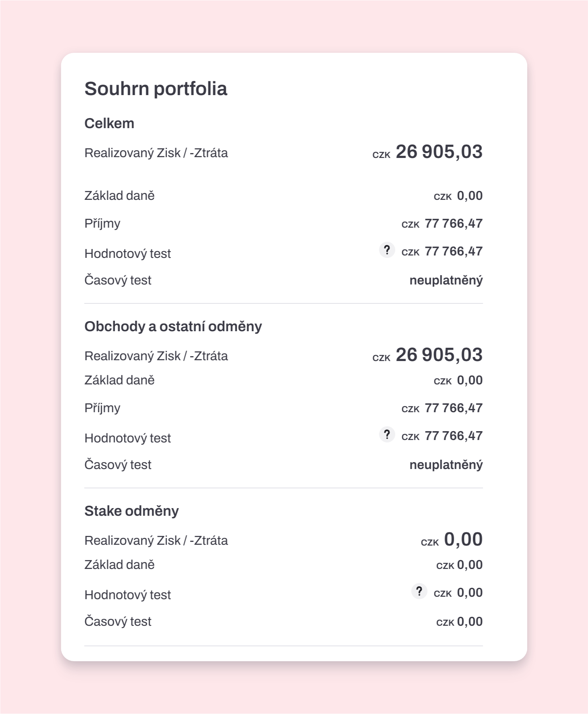
Task: Click Příjmy label in Obchody section
Action: point(102,408)
